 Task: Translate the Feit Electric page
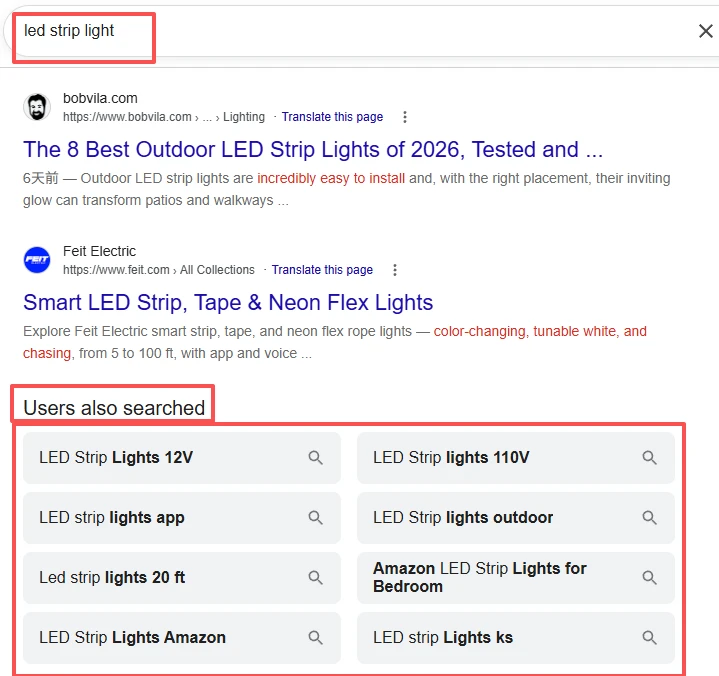322,270
